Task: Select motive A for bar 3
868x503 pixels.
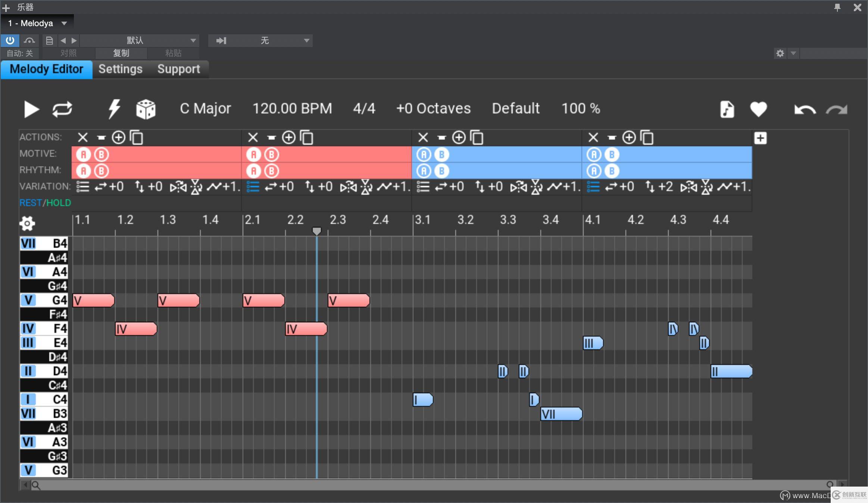Action: [424, 154]
